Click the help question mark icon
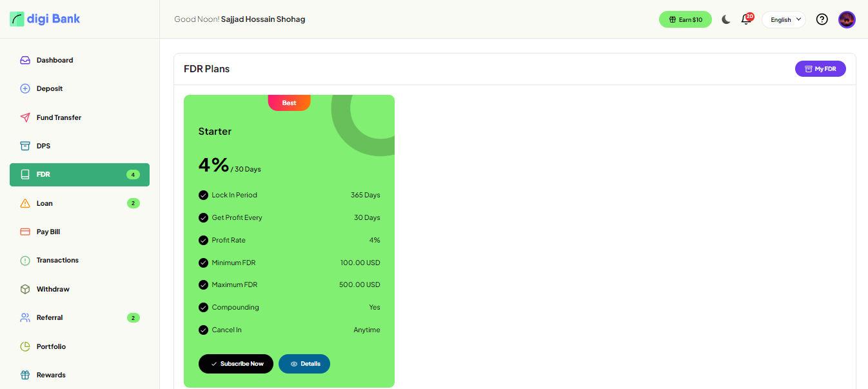 [x=822, y=19]
